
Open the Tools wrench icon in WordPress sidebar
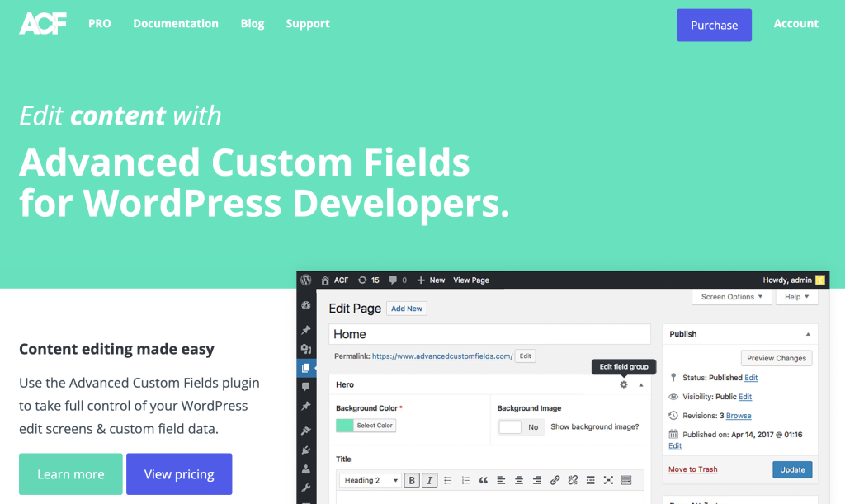point(306,488)
